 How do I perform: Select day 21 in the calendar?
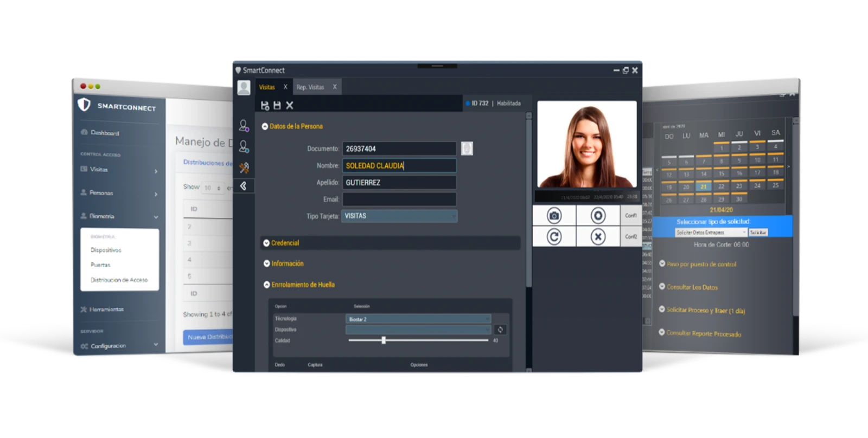pos(703,187)
